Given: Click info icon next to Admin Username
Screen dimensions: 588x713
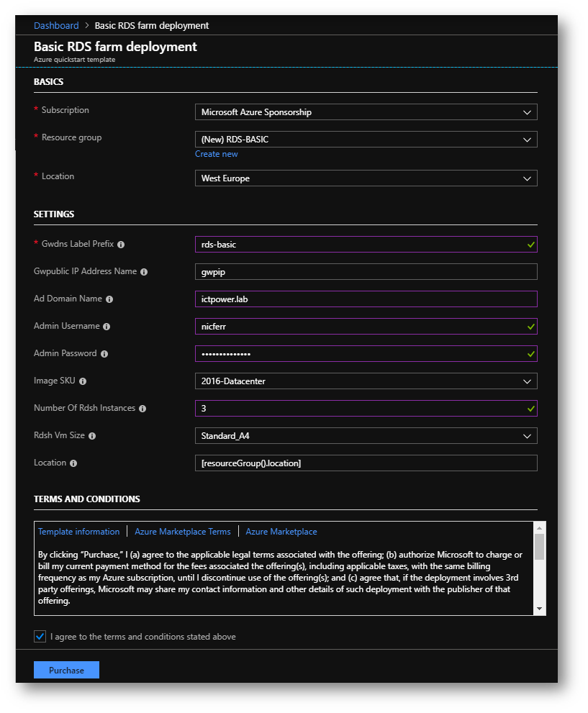Looking at the screenshot, I should click(x=107, y=327).
